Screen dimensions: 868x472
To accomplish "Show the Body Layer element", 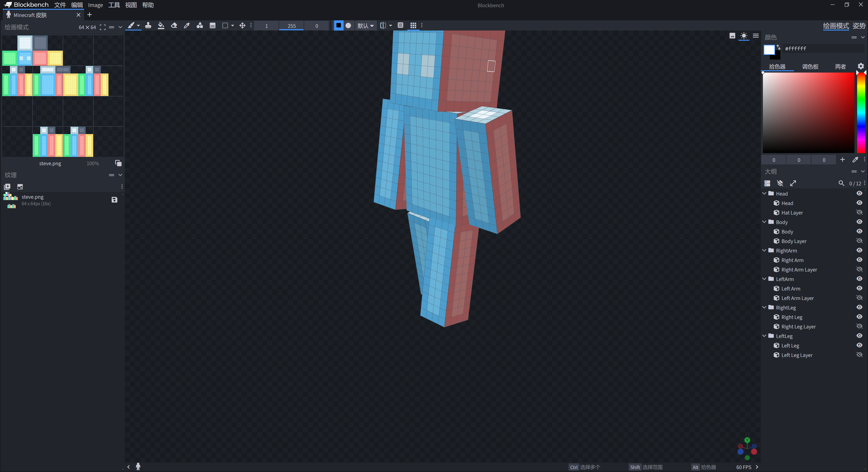I will 859,241.
